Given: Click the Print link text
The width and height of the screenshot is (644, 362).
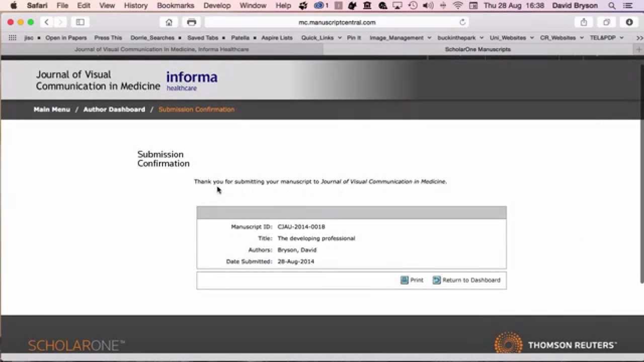Looking at the screenshot, I should [x=417, y=280].
